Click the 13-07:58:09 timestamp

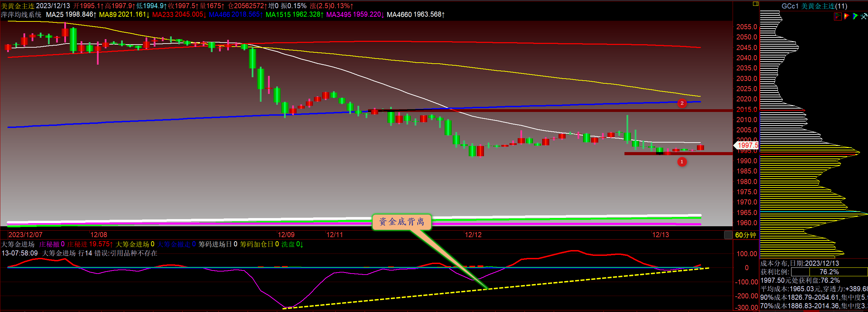pyautogui.click(x=20, y=253)
